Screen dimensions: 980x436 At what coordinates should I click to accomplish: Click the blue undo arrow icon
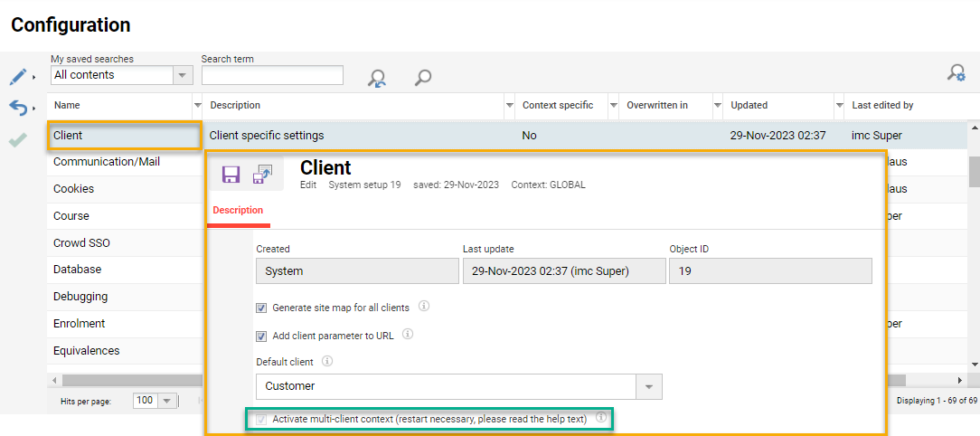17,109
